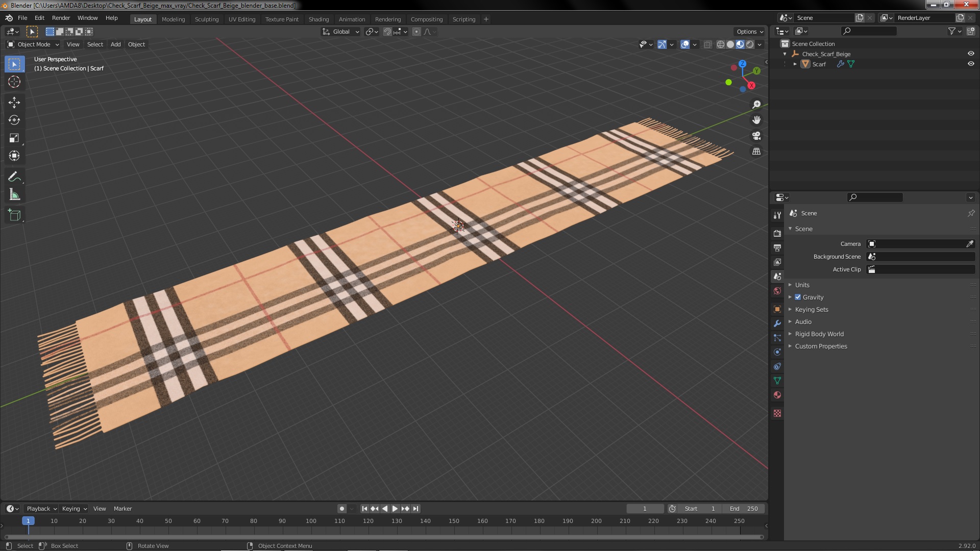The image size is (980, 551).
Task: Switch to Material Preview shading
Action: [x=740, y=44]
